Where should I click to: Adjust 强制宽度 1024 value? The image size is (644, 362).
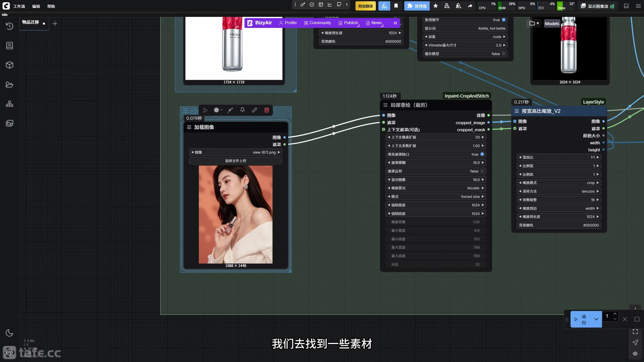(x=436, y=205)
